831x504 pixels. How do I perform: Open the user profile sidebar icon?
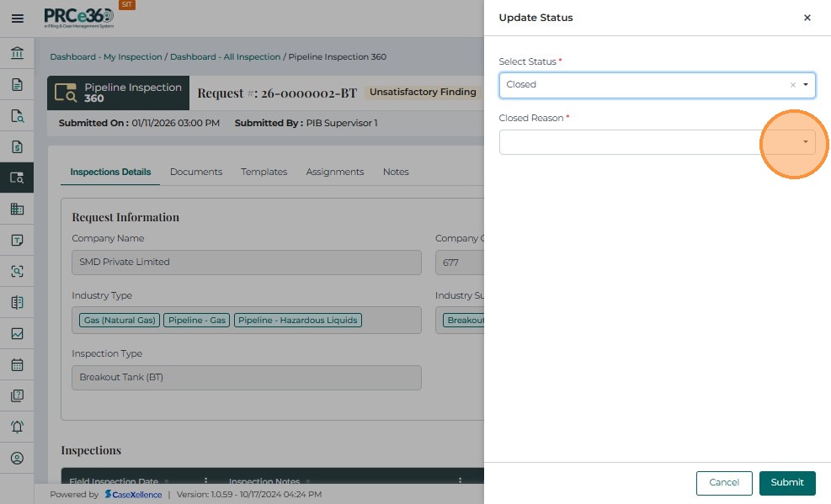(x=17, y=458)
